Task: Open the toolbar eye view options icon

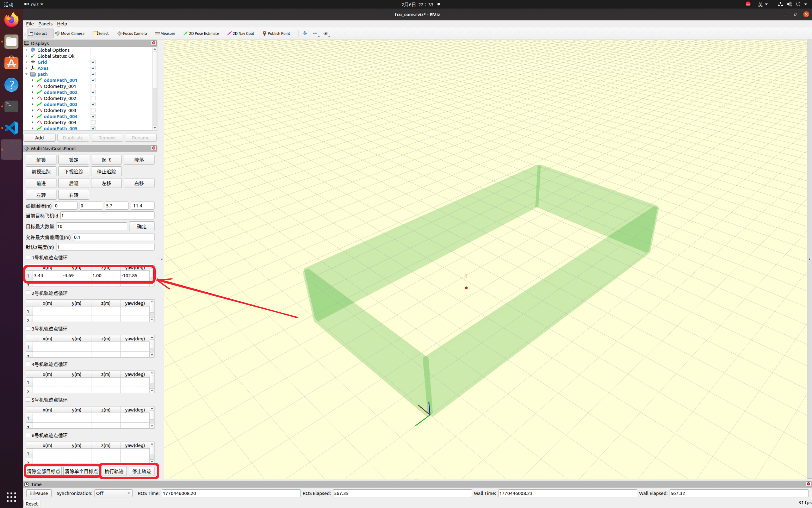Action: [326, 33]
